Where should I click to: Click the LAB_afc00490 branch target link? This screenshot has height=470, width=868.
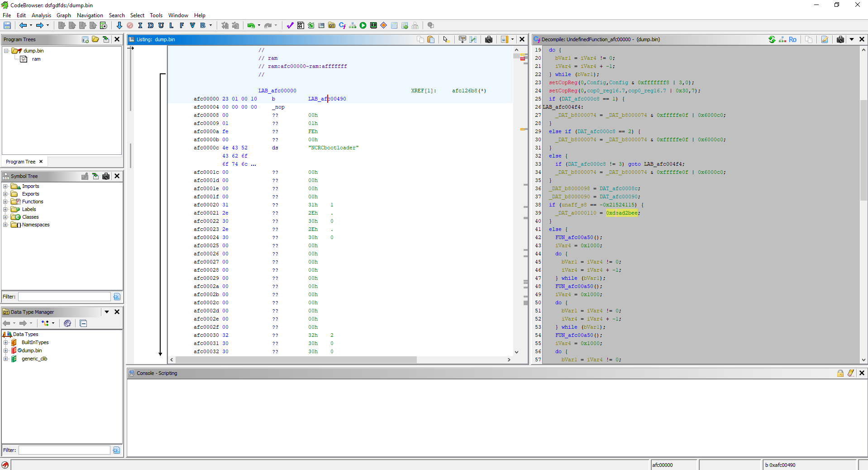coord(327,99)
